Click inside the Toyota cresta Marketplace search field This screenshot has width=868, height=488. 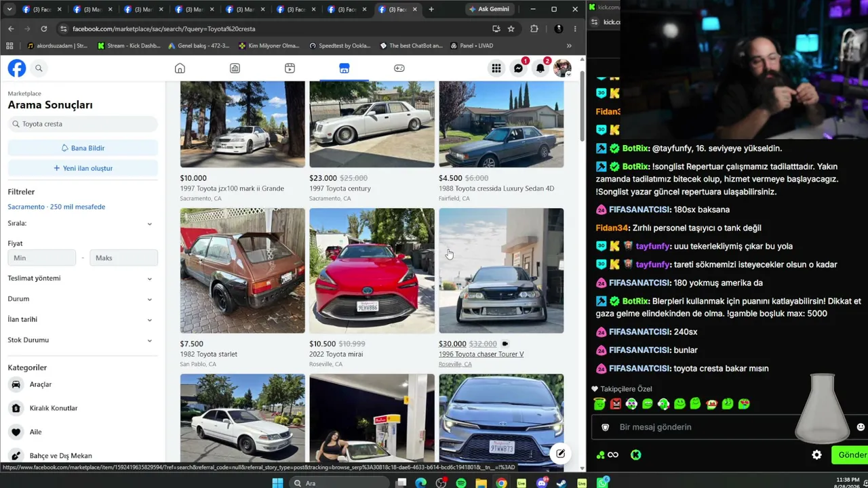tap(83, 124)
